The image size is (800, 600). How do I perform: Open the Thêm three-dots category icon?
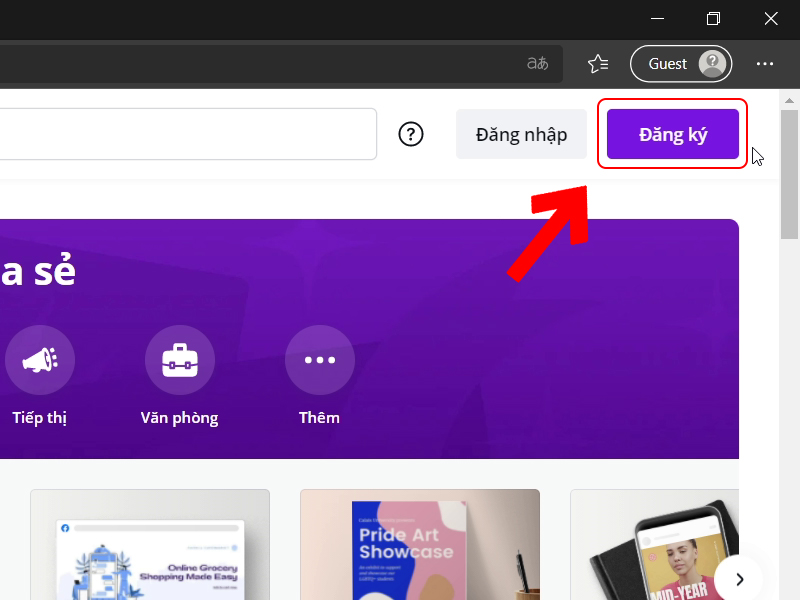pos(320,360)
